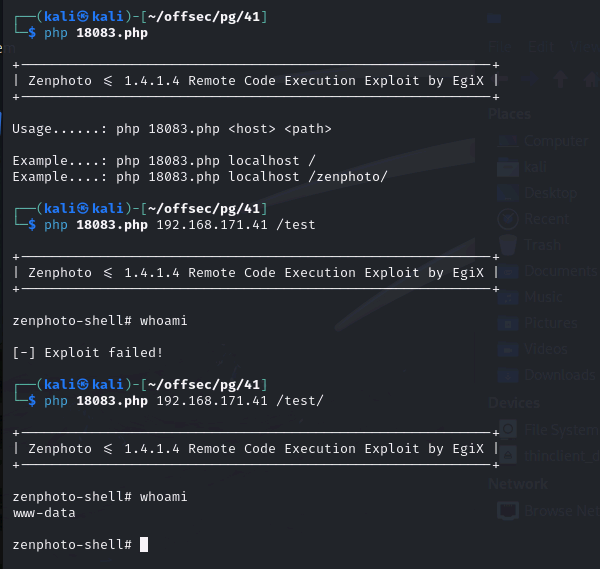Click the third Zenphoto exploit banner title

coord(256,449)
